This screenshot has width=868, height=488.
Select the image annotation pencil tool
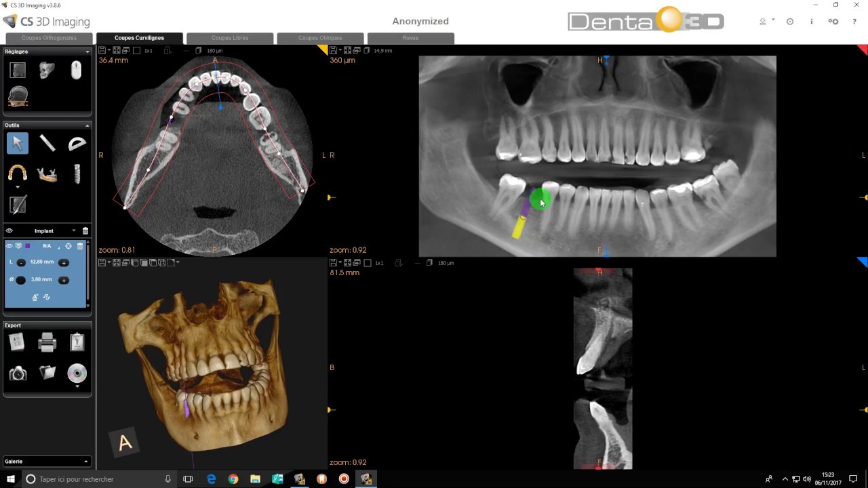point(18,204)
